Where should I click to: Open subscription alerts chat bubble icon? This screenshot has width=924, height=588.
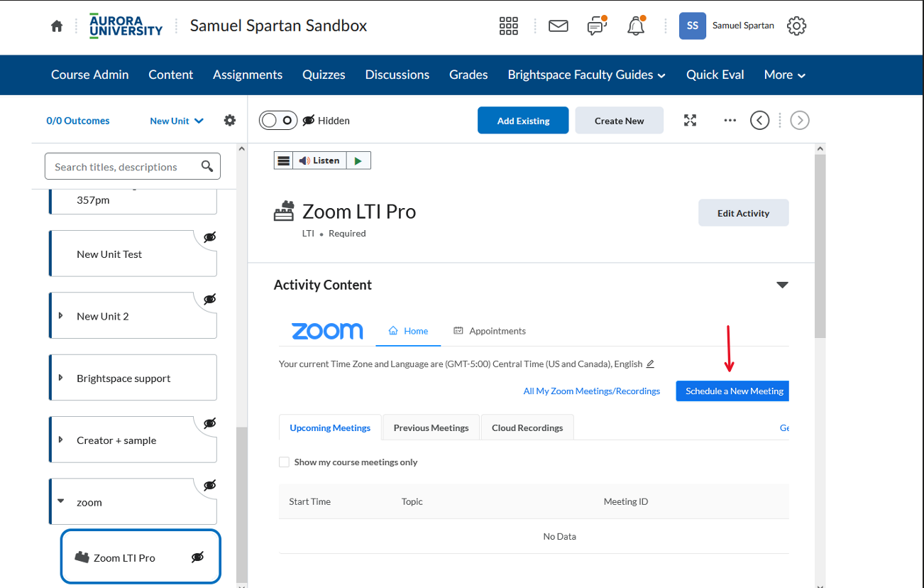(x=597, y=26)
